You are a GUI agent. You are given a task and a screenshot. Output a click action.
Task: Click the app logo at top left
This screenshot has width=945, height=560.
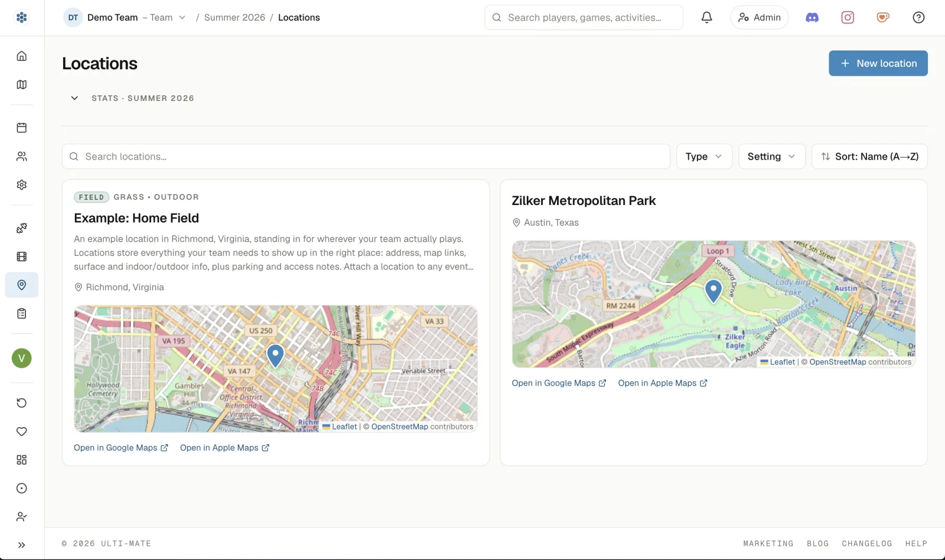coord(22,18)
